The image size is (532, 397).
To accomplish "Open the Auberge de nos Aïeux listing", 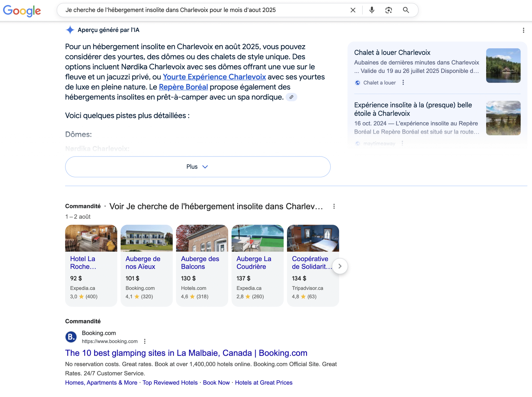I will (143, 263).
